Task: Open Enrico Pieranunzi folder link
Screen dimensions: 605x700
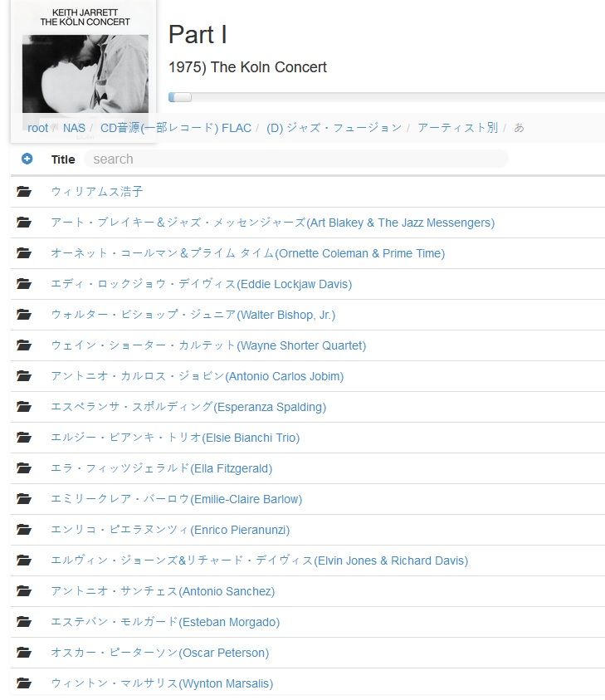Action: [x=170, y=530]
